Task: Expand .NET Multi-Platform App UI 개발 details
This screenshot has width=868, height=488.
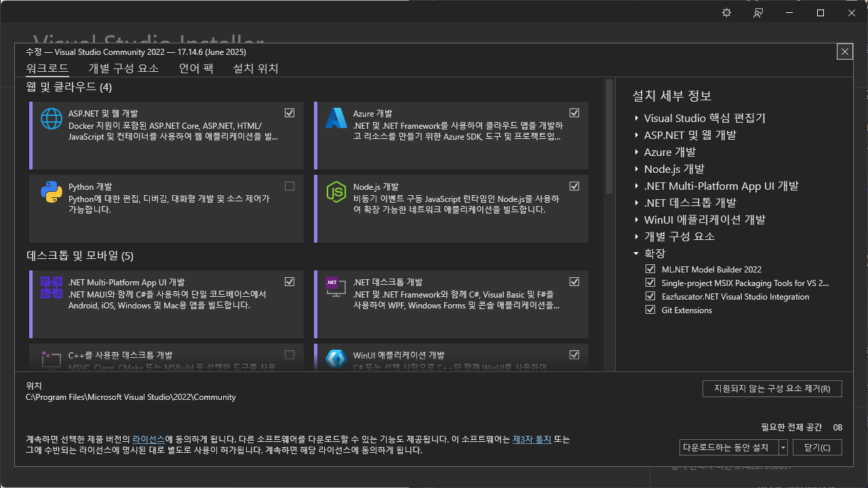Action: [637, 186]
